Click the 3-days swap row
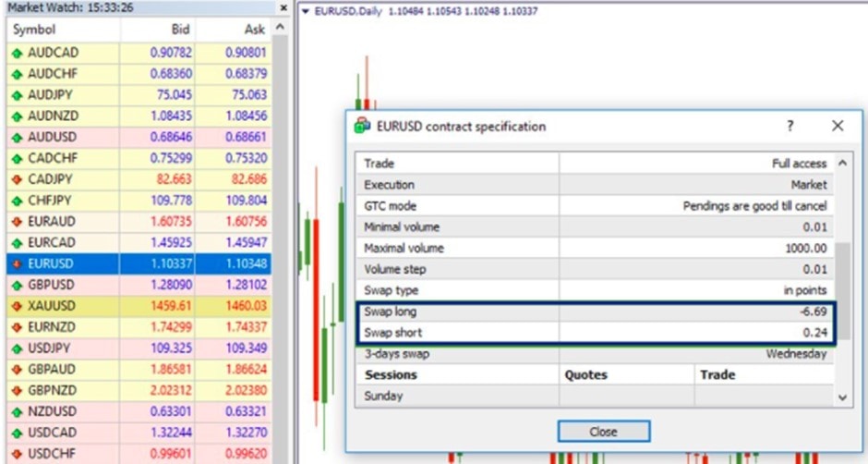Screen dimensions: 868x464 coord(595,354)
